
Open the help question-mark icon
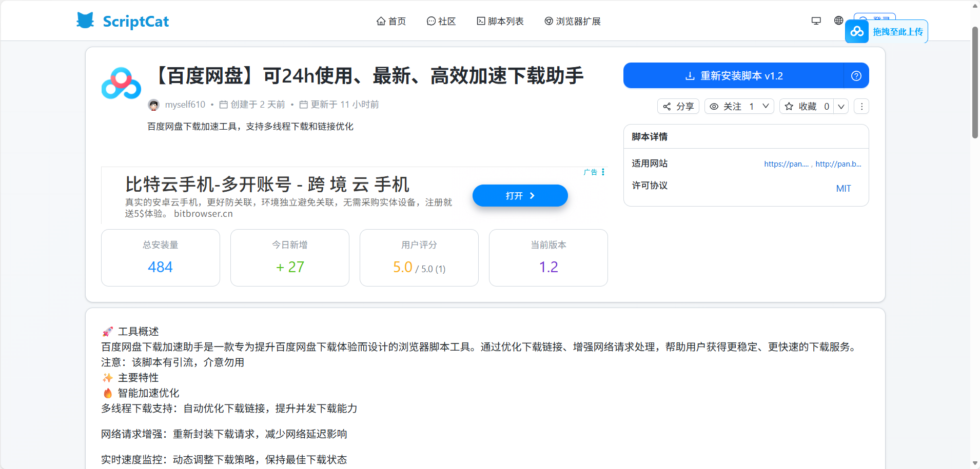(x=856, y=76)
